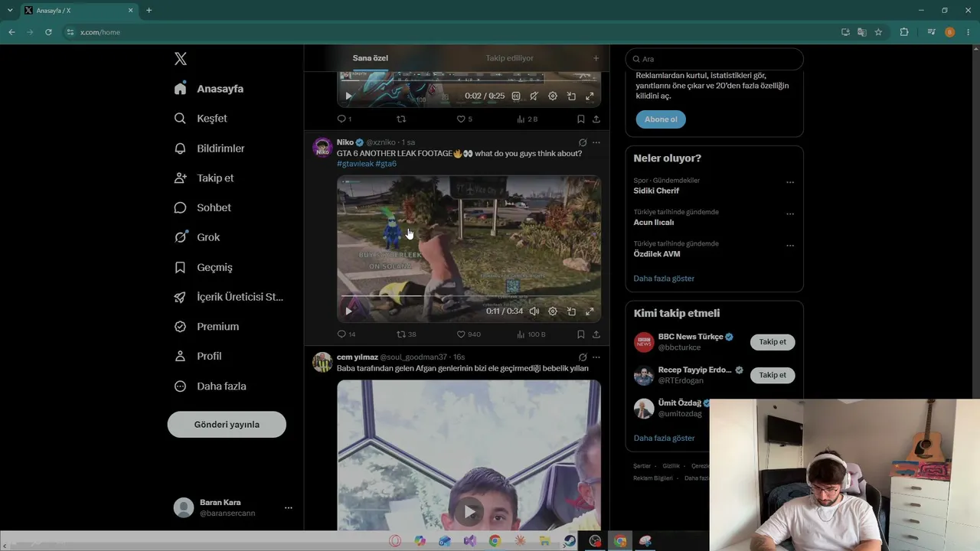Open Profil in the sidebar
980x551 pixels.
(x=198, y=357)
